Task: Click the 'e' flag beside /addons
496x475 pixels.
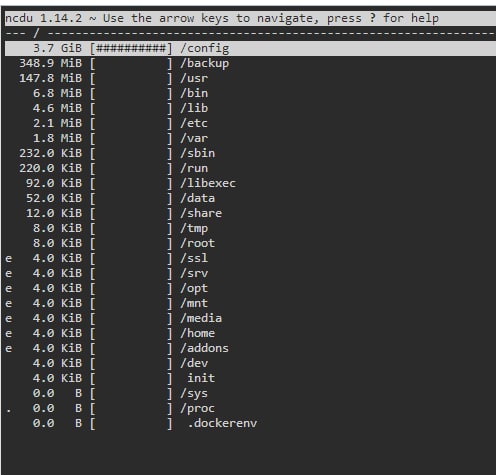Action: tap(9, 349)
